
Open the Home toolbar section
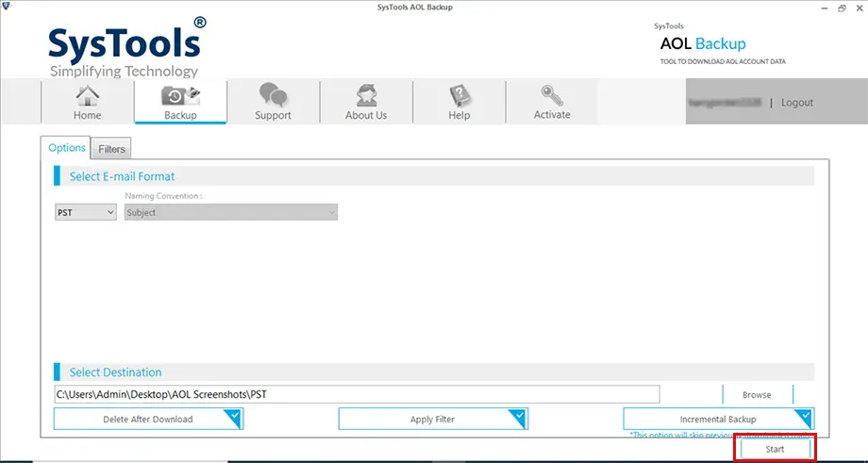(x=88, y=103)
